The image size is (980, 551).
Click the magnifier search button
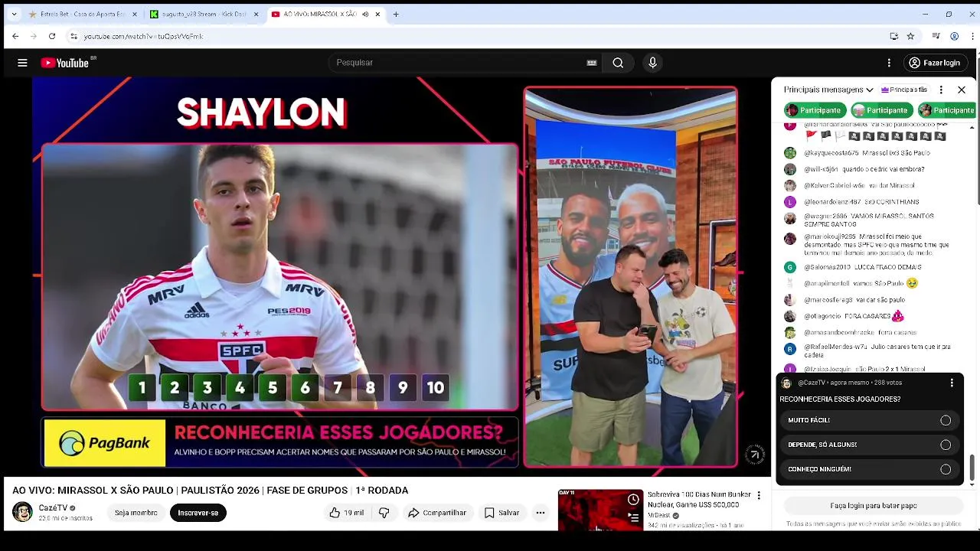(x=618, y=63)
